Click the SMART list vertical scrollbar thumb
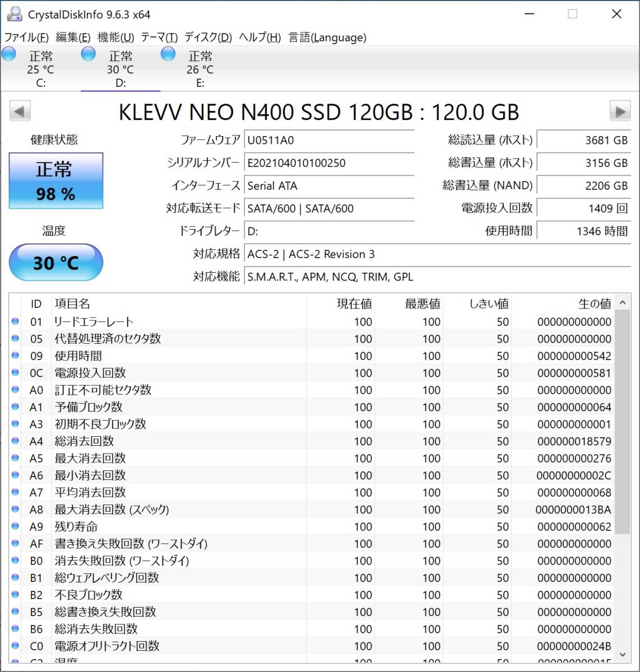Viewport: 640px width, 672px height. click(x=622, y=422)
